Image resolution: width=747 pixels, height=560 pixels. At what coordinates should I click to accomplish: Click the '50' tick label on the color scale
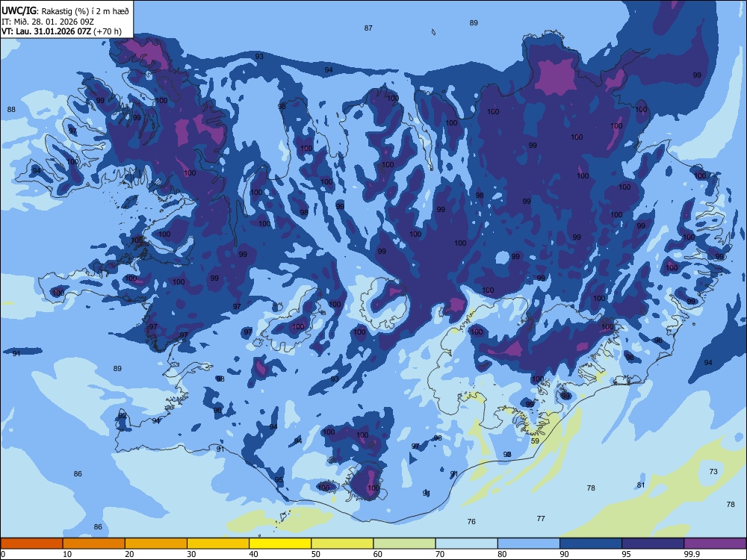click(x=316, y=554)
